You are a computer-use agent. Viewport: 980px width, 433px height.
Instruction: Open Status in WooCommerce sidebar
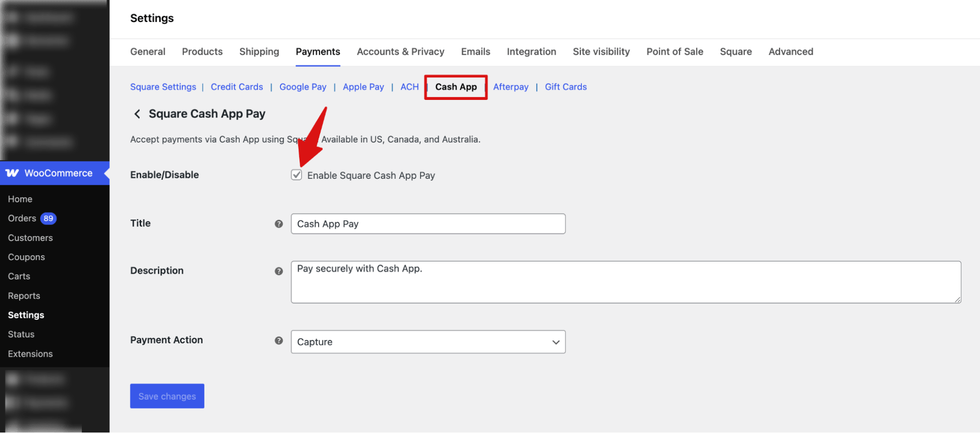point(21,335)
